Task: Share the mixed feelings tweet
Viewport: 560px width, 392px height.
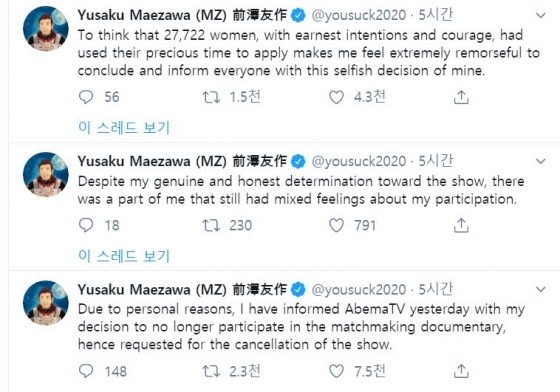Action: (461, 225)
